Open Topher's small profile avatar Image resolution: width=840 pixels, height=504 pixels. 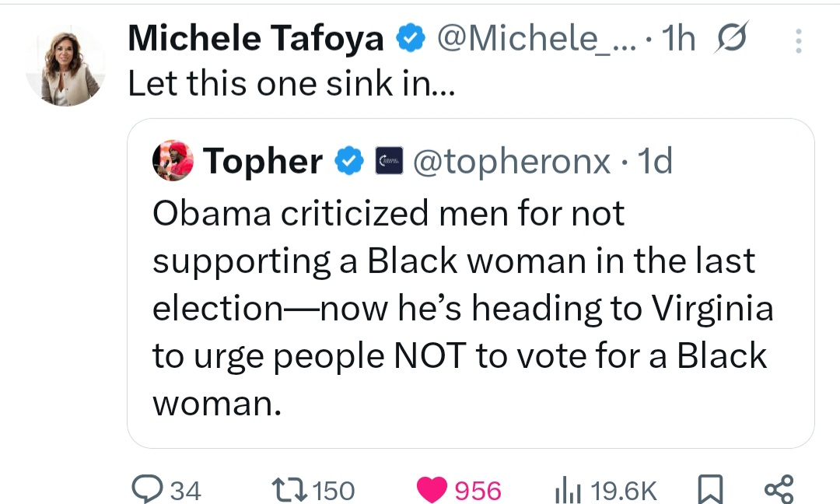point(173,161)
